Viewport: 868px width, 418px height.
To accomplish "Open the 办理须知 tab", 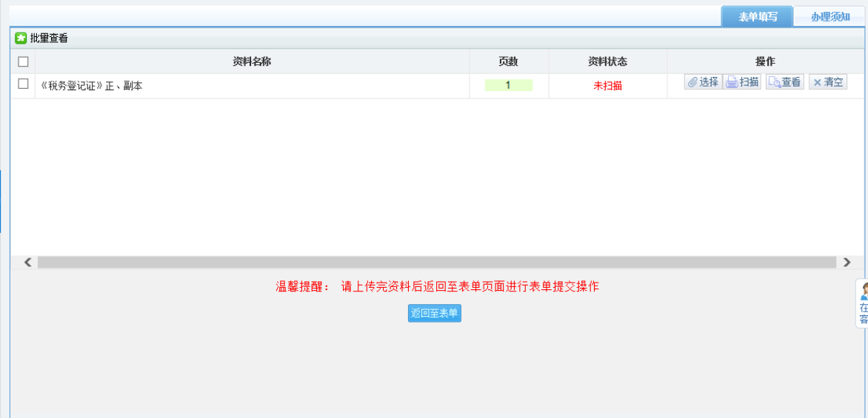I will pyautogui.click(x=829, y=17).
